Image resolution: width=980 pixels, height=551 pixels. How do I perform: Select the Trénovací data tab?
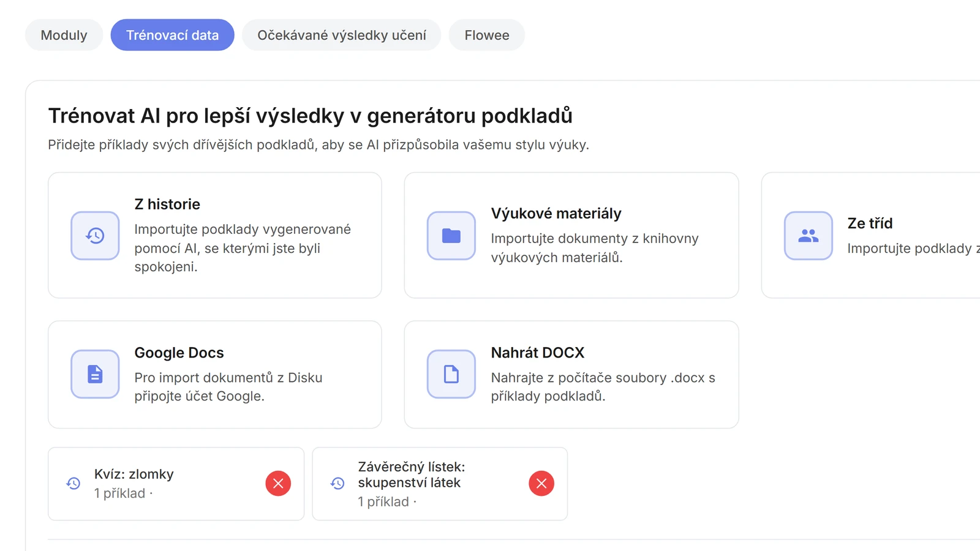point(172,35)
